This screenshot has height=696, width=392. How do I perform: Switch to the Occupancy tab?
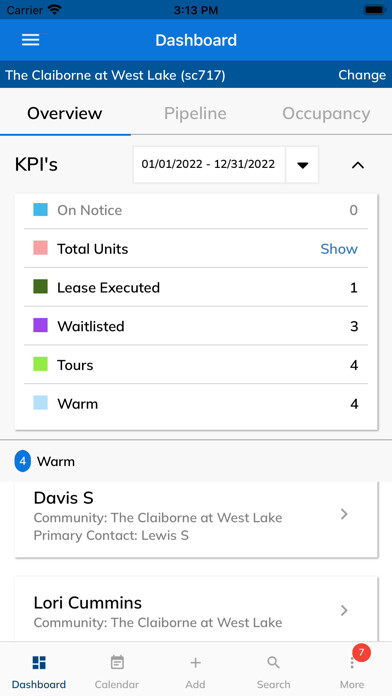326,114
